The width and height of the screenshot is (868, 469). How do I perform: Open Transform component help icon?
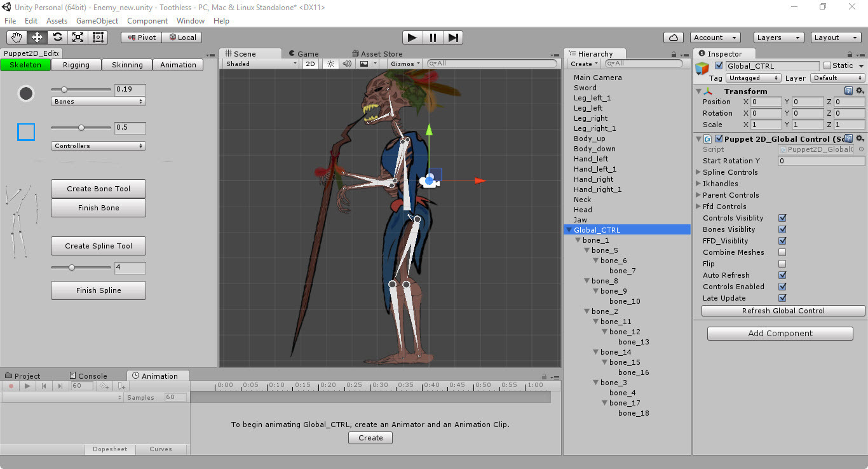pyautogui.click(x=848, y=91)
